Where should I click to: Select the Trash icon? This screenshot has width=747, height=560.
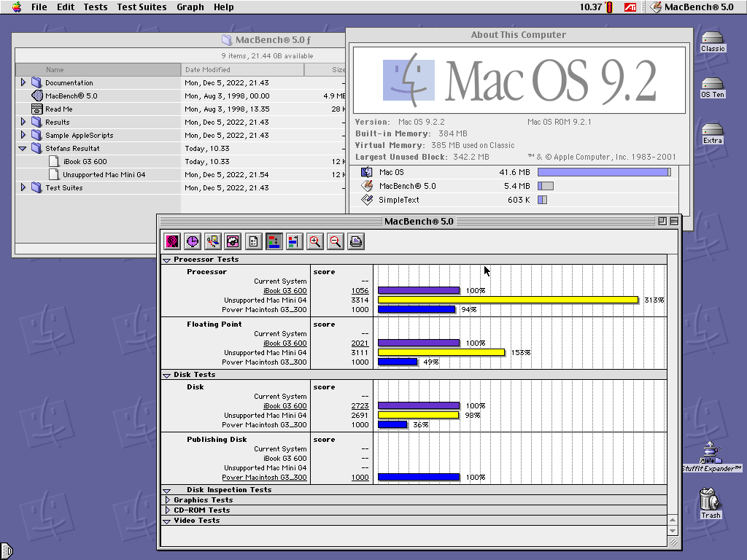710,499
